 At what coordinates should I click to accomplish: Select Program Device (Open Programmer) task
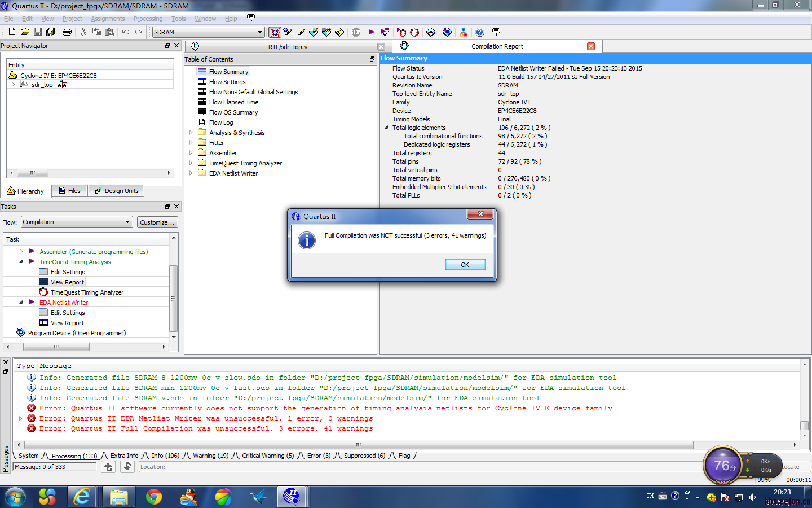pyautogui.click(x=77, y=333)
